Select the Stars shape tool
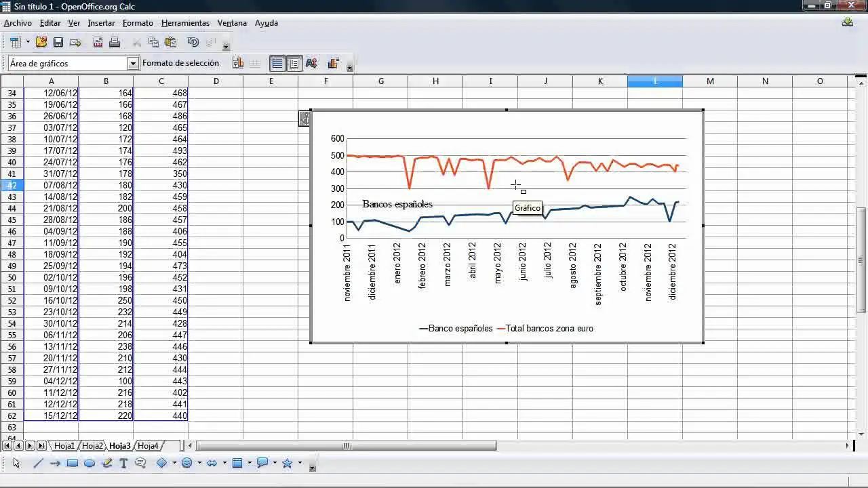The height and width of the screenshot is (488, 868). (288, 464)
